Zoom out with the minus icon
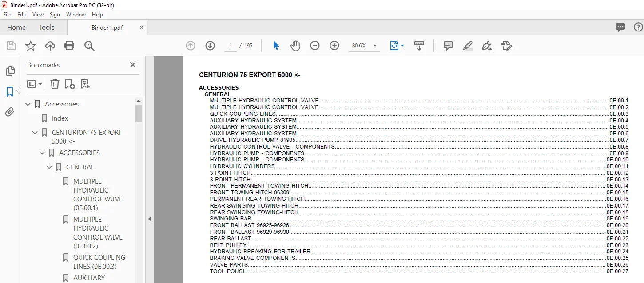The image size is (644, 283). (315, 46)
